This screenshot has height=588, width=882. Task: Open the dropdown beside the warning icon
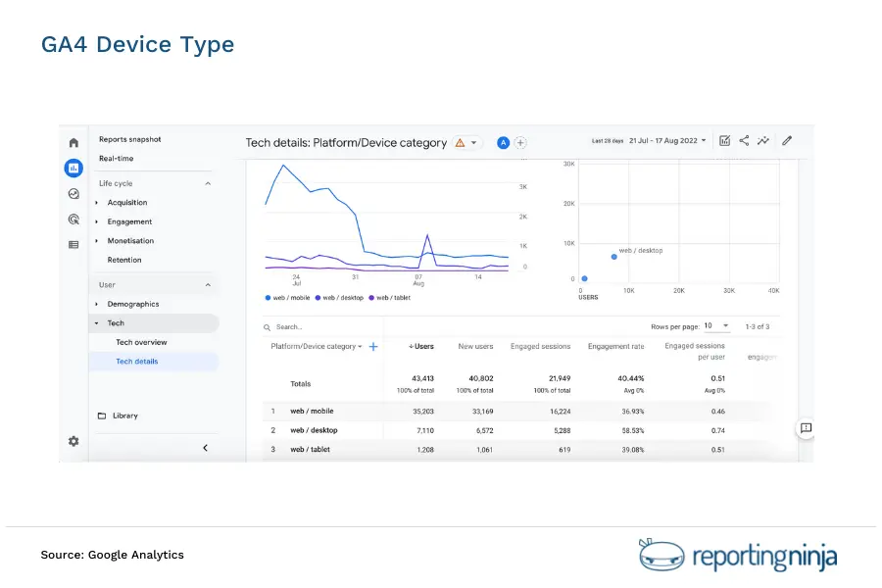pos(474,142)
